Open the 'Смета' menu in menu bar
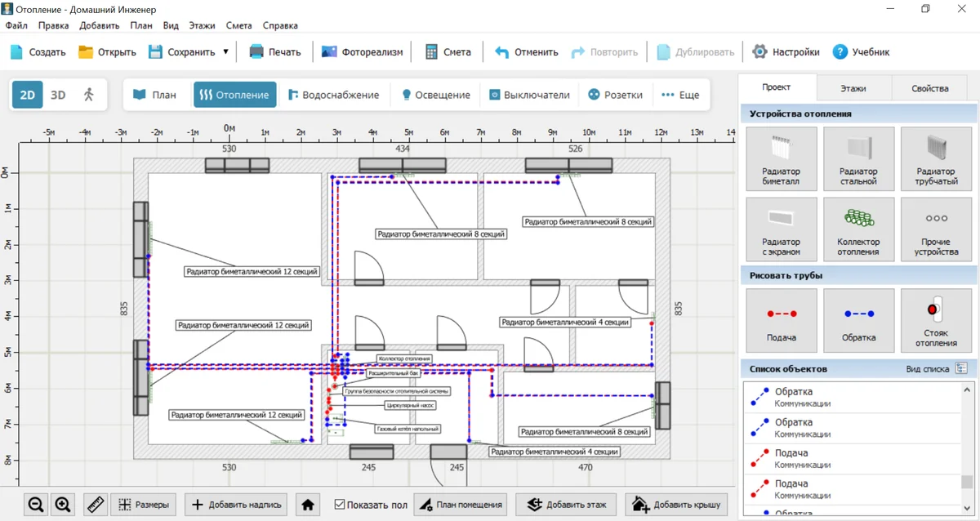980x521 pixels. [238, 25]
